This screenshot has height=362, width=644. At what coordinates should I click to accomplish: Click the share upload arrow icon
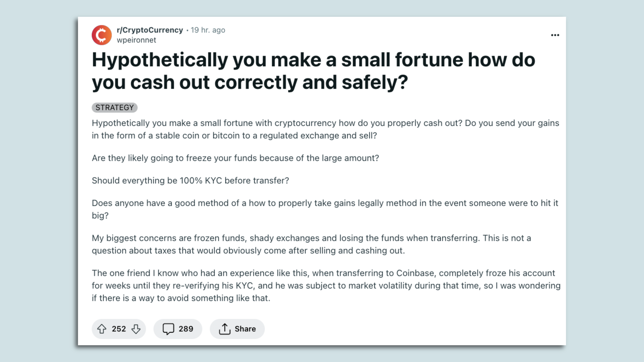click(x=224, y=329)
